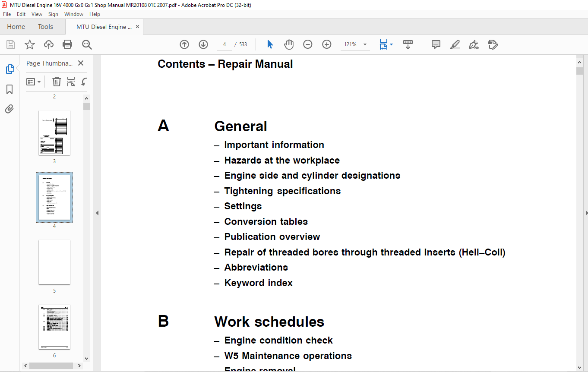Open the Sign menu
Viewport: 588px width, 372px height.
53,14
